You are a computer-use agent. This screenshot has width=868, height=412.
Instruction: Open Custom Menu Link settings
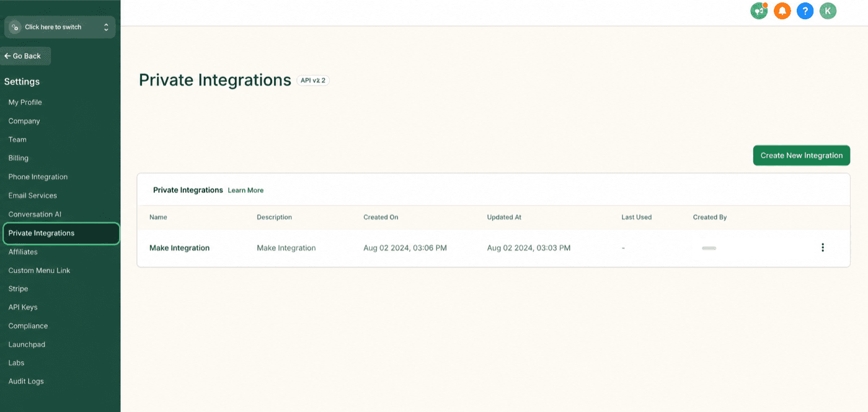[39, 271]
